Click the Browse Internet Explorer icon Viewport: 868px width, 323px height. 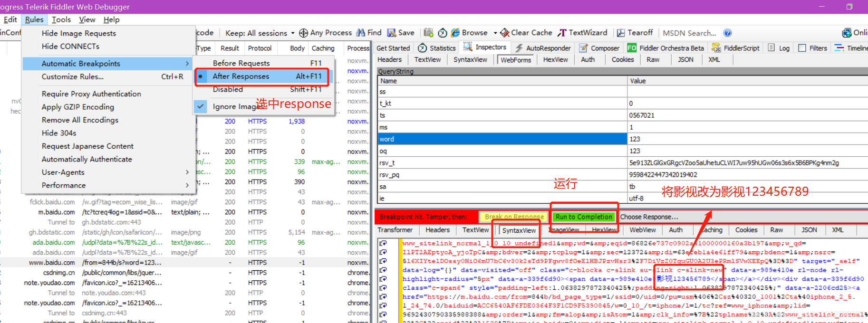point(455,33)
